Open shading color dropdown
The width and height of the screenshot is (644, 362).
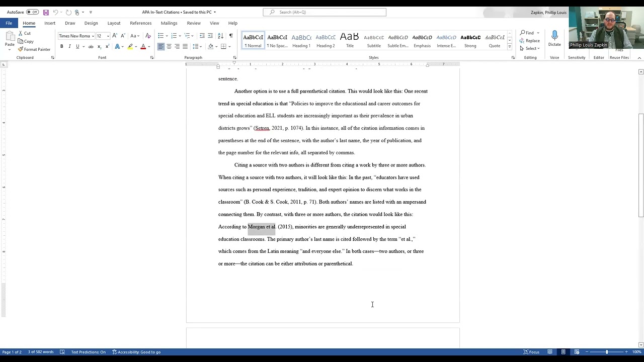click(216, 46)
